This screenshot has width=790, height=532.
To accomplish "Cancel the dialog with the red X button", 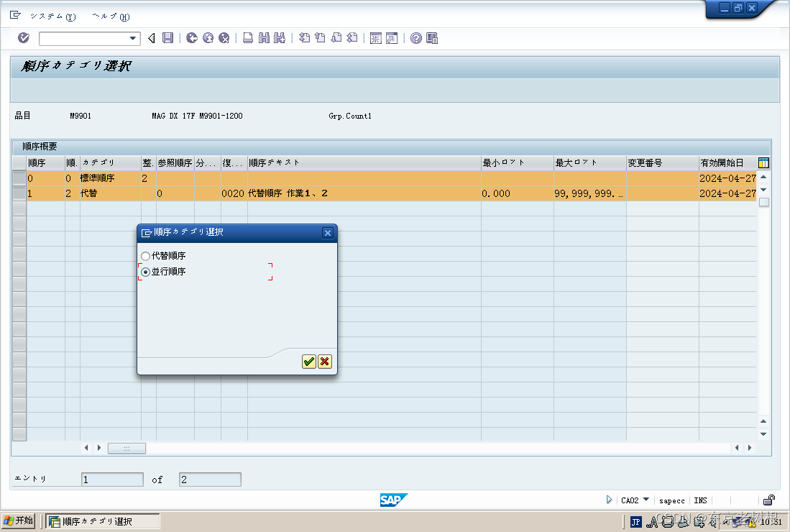I will point(325,362).
